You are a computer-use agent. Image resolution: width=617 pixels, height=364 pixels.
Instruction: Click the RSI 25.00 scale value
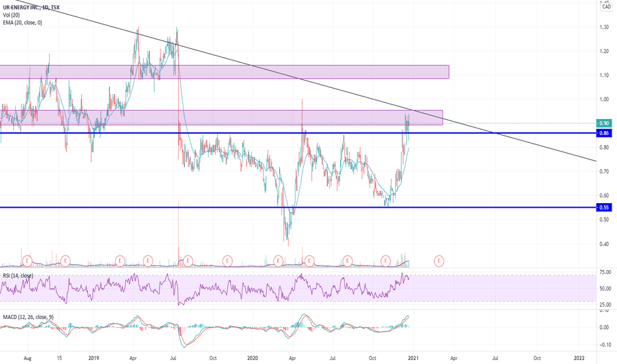[605, 304]
